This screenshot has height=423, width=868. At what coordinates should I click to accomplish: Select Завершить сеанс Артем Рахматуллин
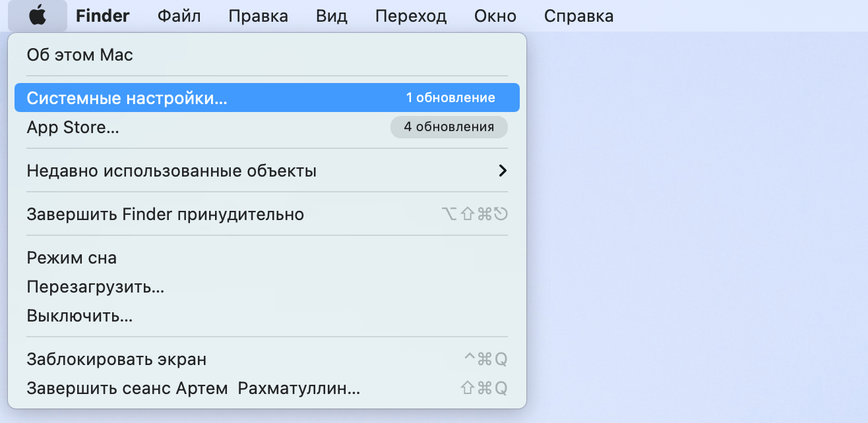tap(191, 389)
